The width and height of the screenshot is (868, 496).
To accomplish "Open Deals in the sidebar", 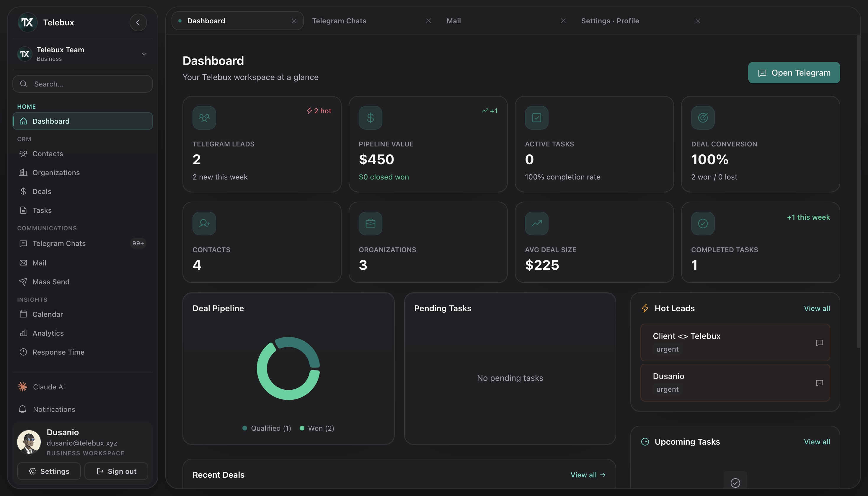I will pos(82,191).
